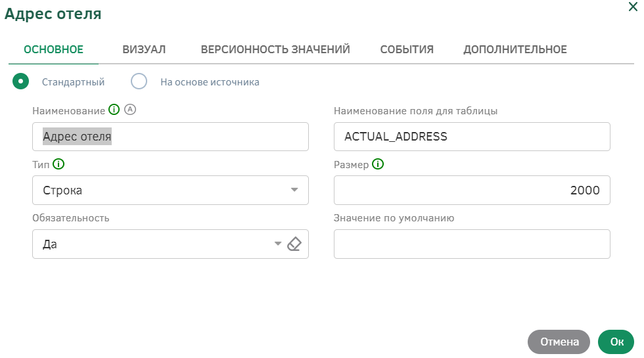Open the ДОПОЛНИТЕЛЬНОЕ tab
Image resolution: width=644 pixels, height=358 pixels.
pyautogui.click(x=515, y=50)
